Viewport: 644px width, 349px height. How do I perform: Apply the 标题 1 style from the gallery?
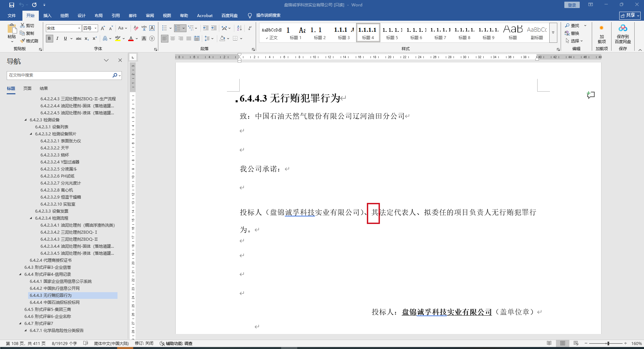click(x=296, y=33)
